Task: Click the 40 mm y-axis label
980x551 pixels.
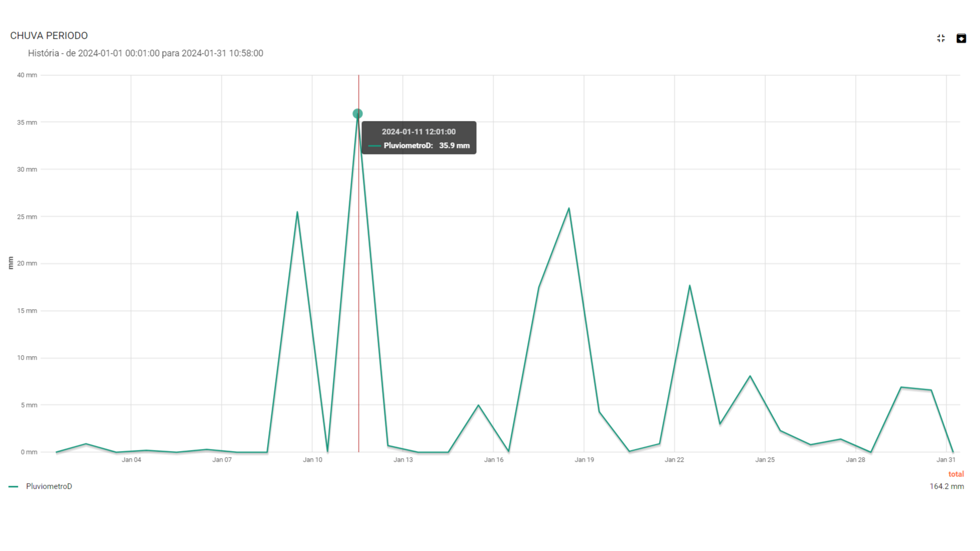Action: (27, 75)
